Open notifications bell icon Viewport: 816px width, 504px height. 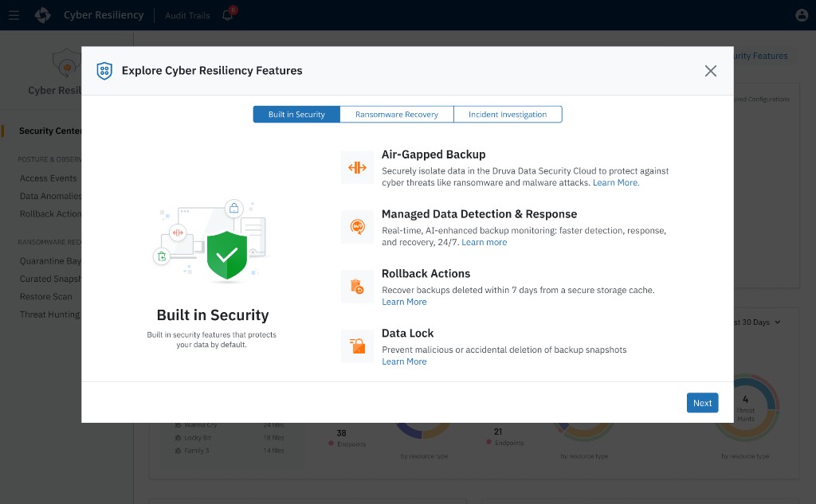click(228, 14)
